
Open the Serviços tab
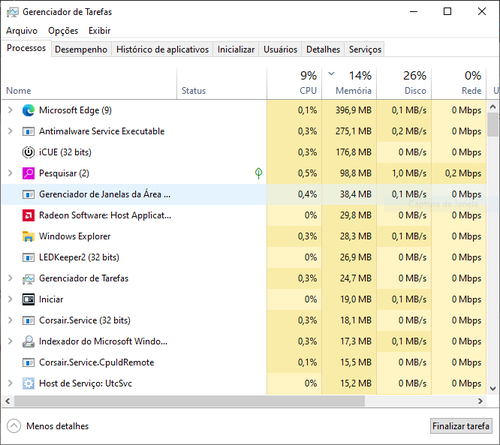[x=365, y=49]
